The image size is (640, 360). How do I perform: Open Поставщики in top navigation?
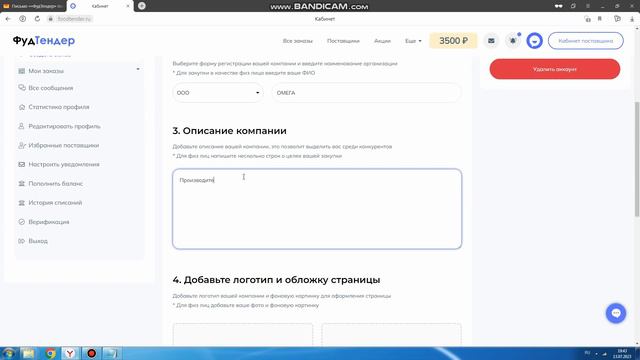click(x=343, y=41)
